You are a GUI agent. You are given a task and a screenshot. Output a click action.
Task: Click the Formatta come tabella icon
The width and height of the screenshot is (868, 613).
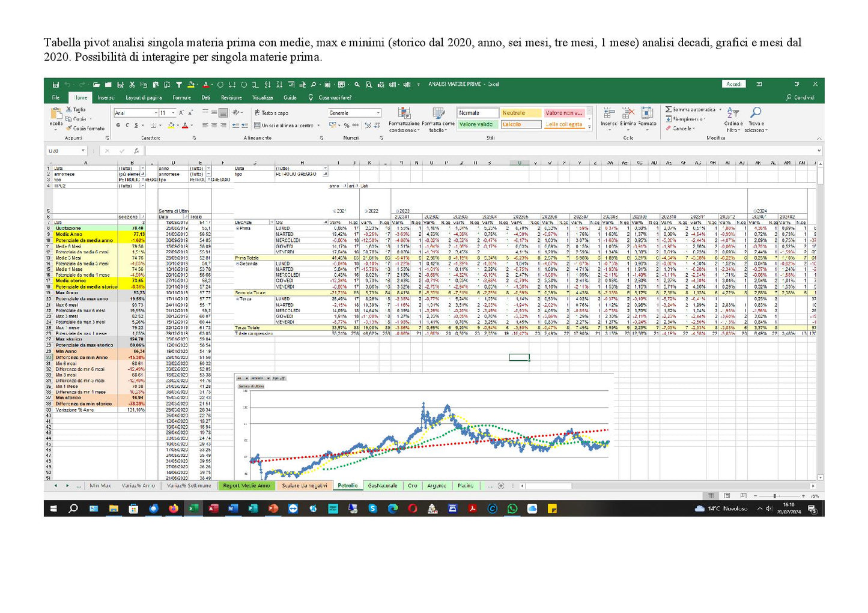pyautogui.click(x=439, y=113)
